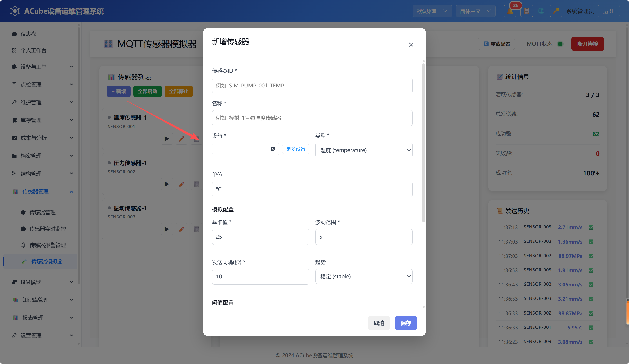This screenshot has height=364, width=629.
Task: Click the 全部停止 button
Action: coord(178,91)
